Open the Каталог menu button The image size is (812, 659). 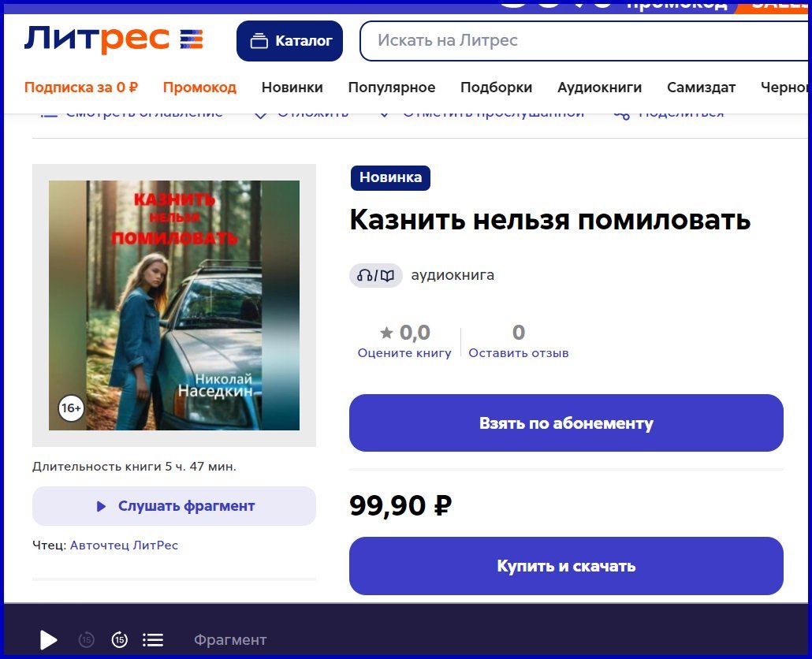(289, 41)
